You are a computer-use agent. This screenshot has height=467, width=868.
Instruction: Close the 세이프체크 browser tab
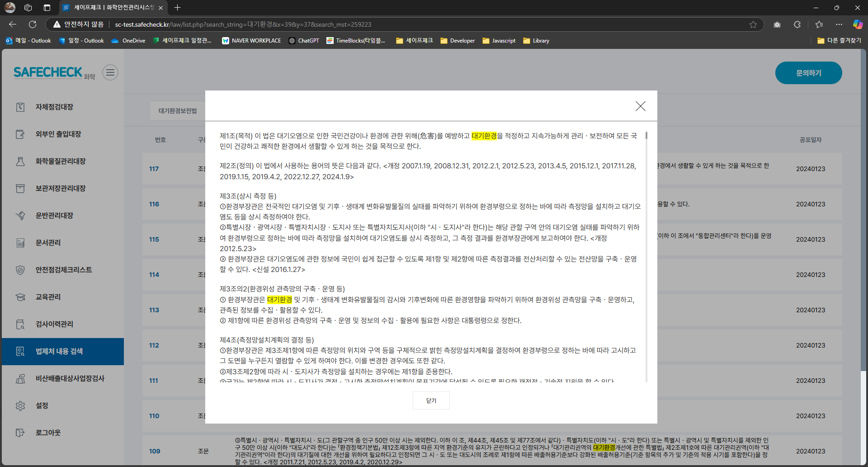160,8
